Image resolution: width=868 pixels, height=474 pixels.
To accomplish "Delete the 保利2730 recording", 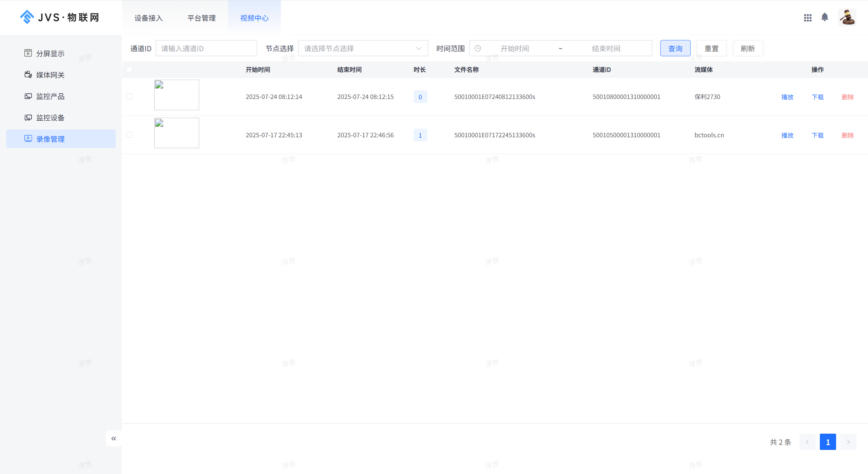I will coord(848,97).
